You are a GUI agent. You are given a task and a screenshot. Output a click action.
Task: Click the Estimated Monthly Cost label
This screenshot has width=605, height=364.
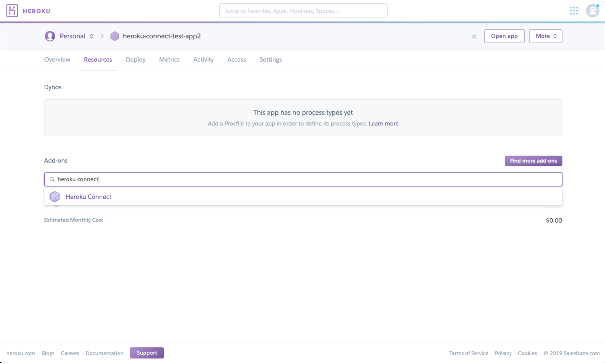point(74,220)
